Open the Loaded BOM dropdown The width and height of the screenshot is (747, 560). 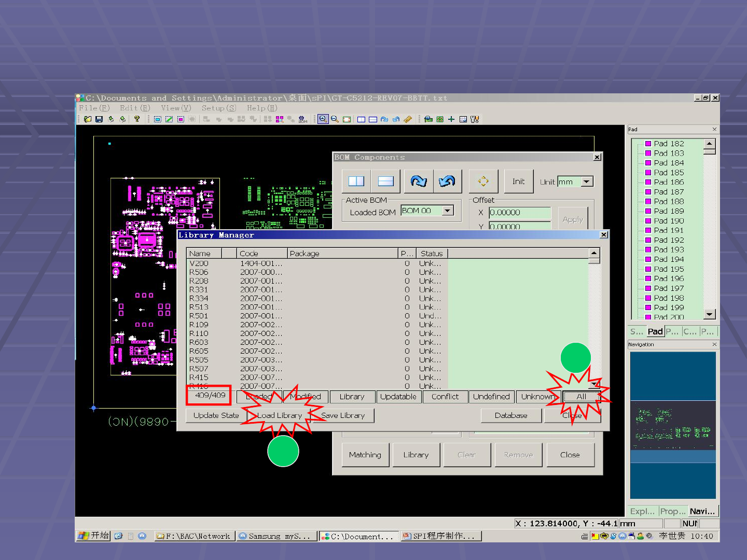pos(448,211)
